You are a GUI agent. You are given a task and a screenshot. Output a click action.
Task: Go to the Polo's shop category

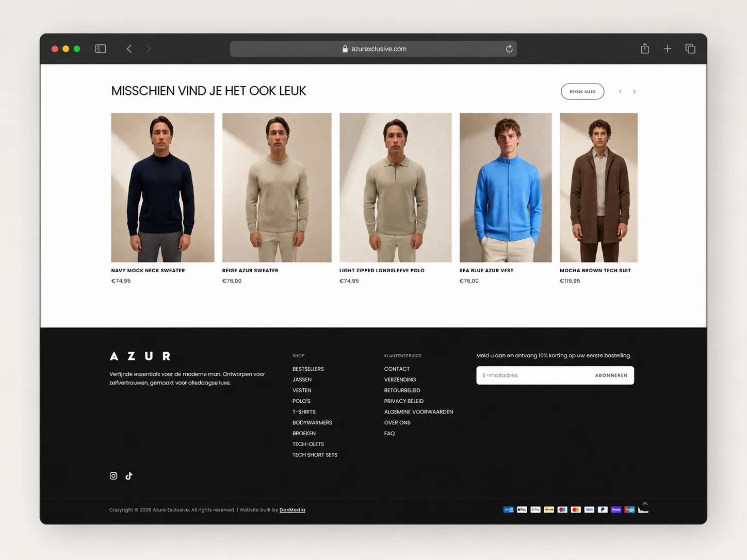pos(301,401)
